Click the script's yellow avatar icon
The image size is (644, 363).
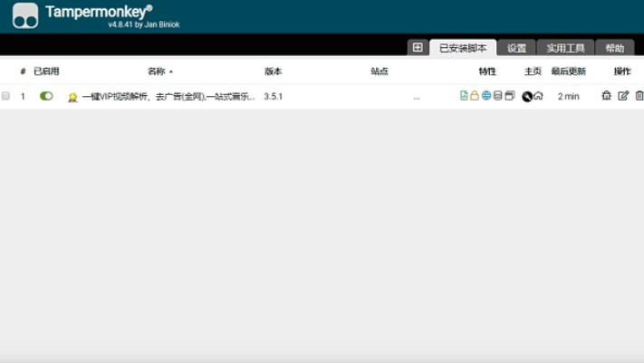click(x=72, y=98)
